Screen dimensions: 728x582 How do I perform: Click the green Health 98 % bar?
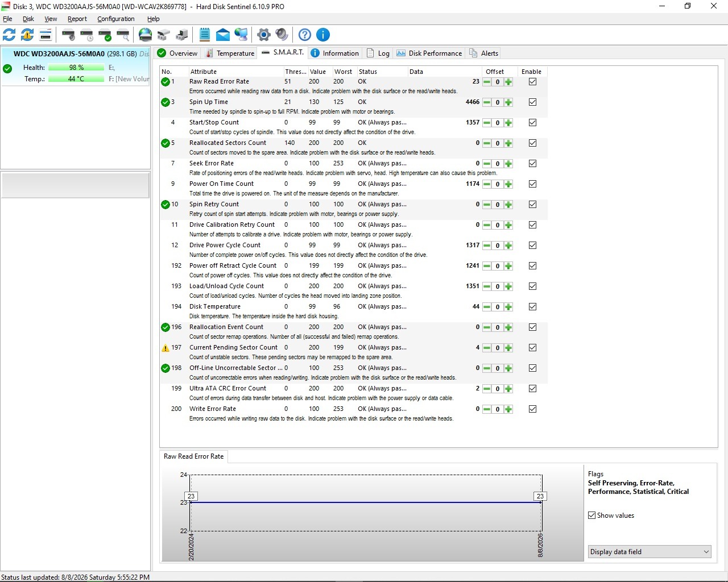point(76,68)
